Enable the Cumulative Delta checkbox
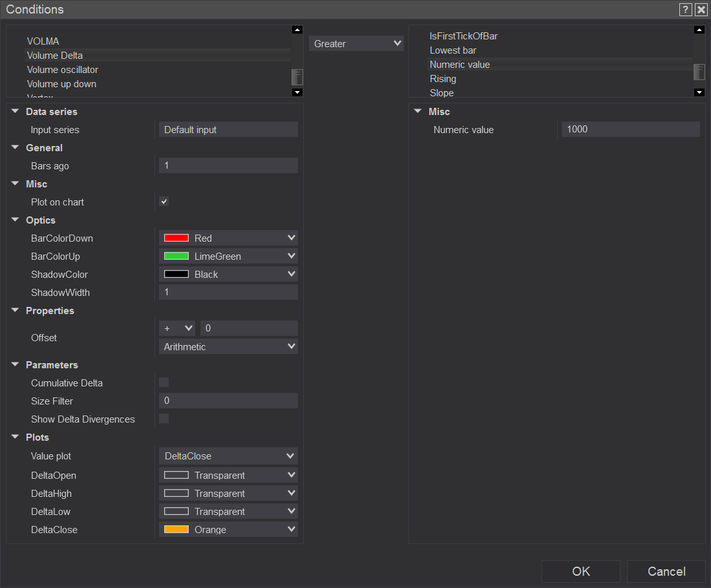The height and width of the screenshot is (588, 711). click(x=164, y=383)
